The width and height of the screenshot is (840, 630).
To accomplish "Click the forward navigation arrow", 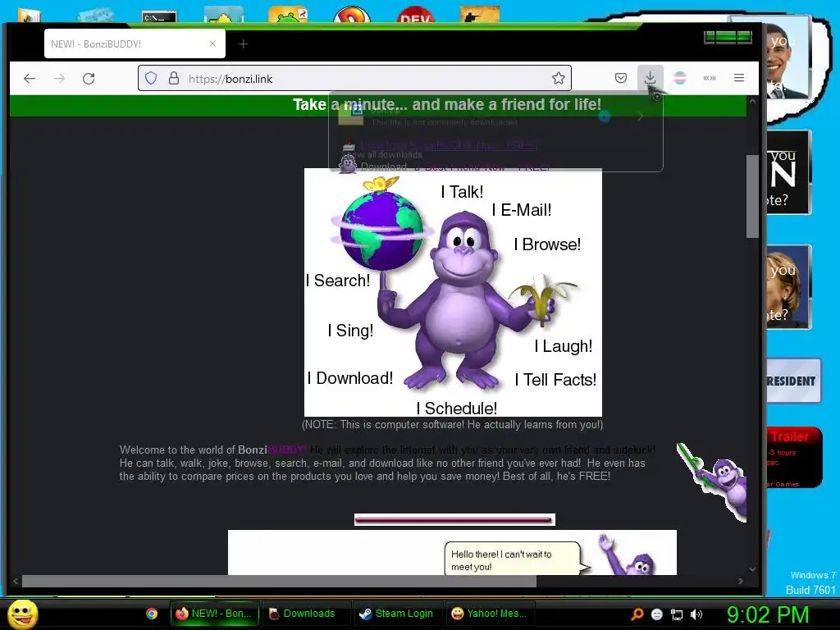I will 59,79.
